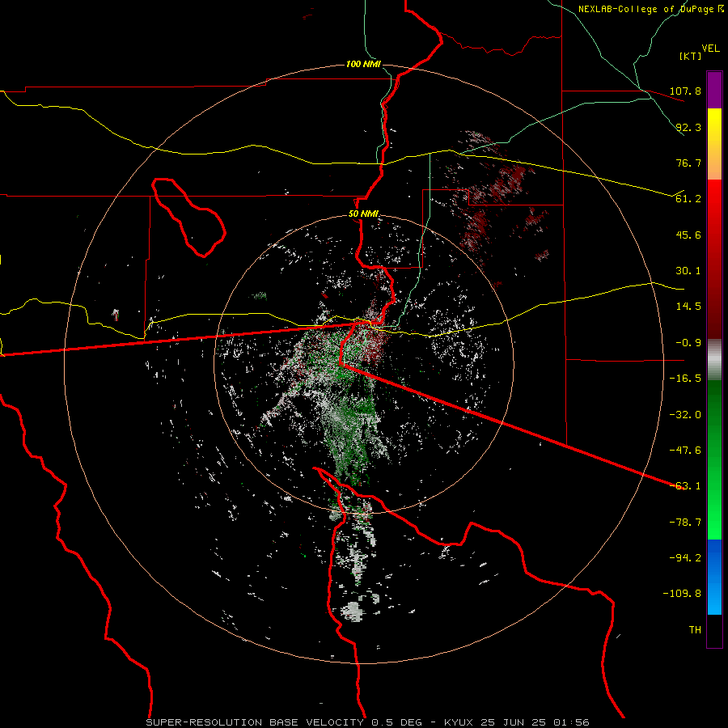Click the TH legend label
The image size is (728, 728).
pos(695,630)
